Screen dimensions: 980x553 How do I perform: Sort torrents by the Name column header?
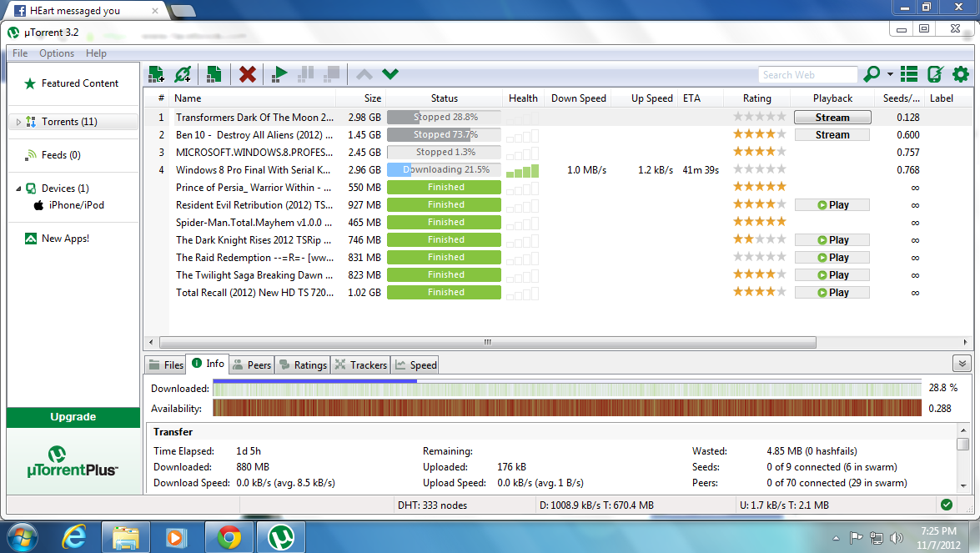click(x=253, y=98)
